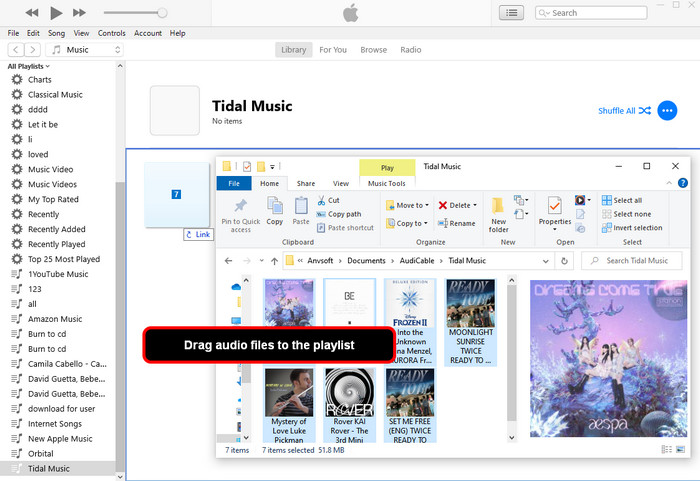This screenshot has width=700, height=481.
Task: Switch Explorer to details view icon
Action: click(x=666, y=449)
